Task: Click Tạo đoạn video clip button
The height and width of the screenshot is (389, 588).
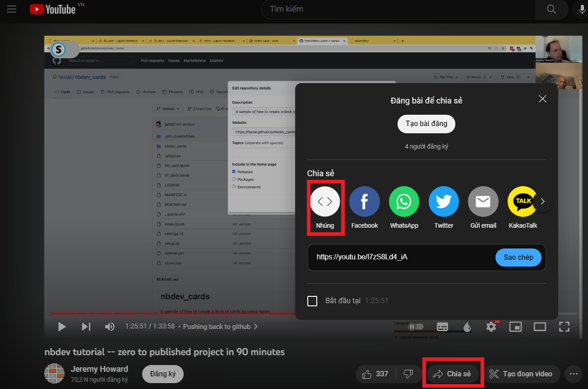Action: pos(522,374)
